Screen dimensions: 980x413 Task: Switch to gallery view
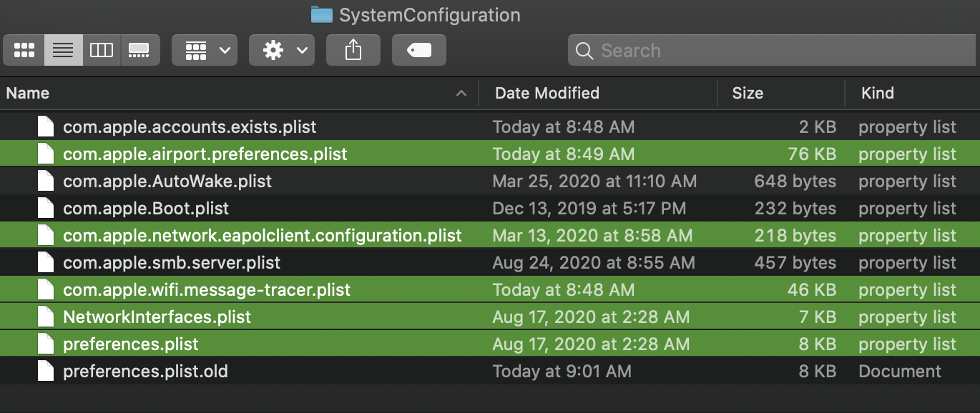[x=139, y=51]
